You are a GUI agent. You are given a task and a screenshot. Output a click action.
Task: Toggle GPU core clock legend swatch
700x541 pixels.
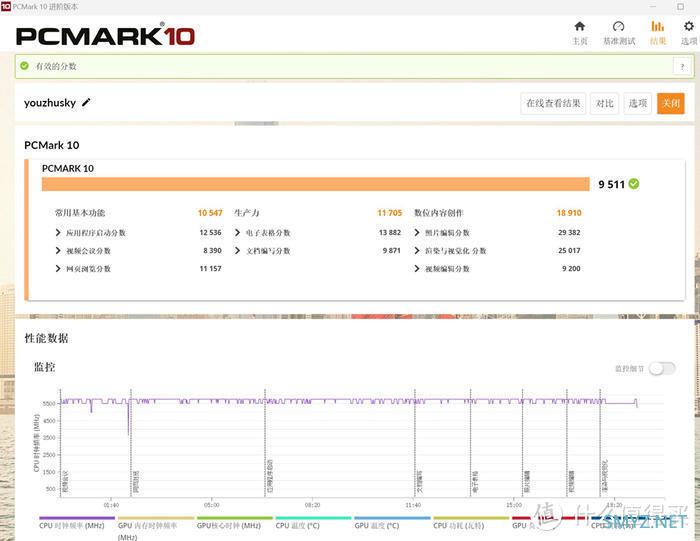(x=235, y=518)
